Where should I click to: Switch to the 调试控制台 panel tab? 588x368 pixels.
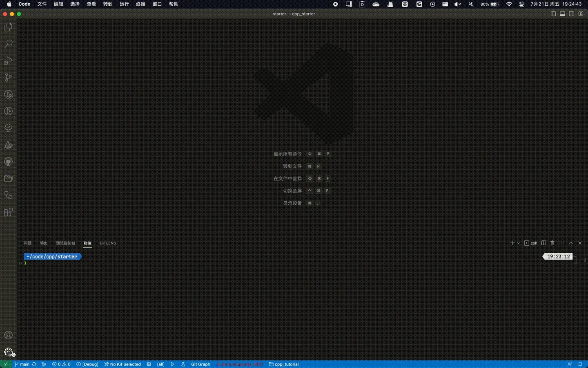[x=65, y=243]
